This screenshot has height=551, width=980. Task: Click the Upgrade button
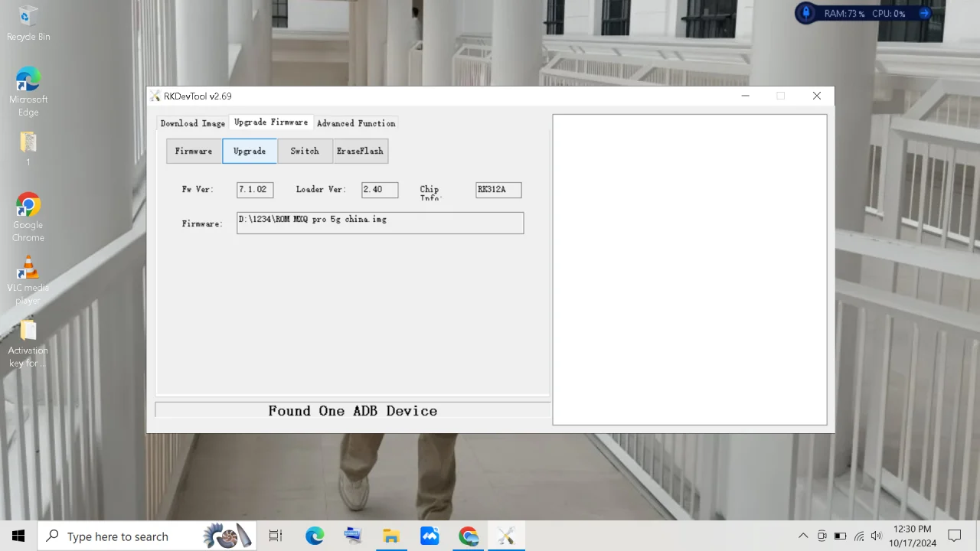[x=250, y=151]
